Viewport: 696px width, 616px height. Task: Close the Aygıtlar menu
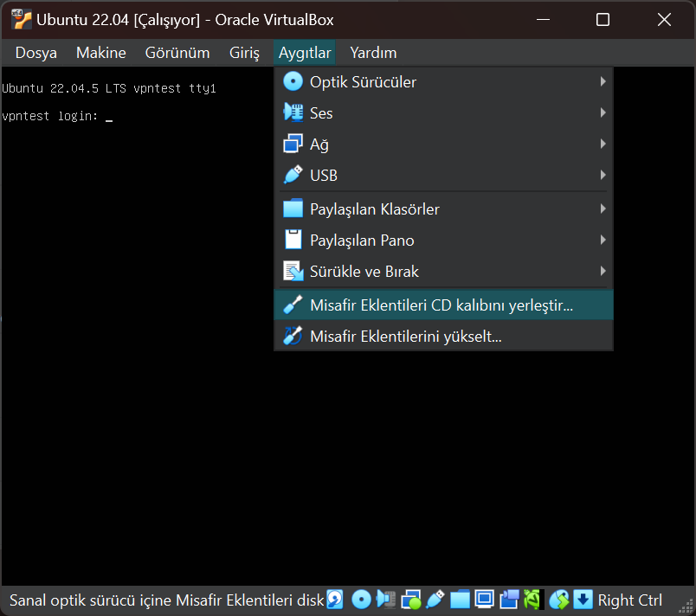coord(305,53)
